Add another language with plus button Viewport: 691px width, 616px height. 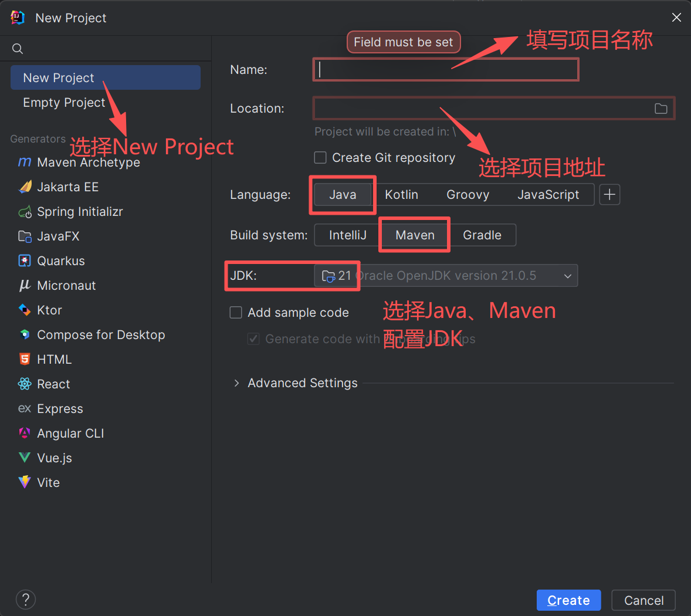pos(609,194)
